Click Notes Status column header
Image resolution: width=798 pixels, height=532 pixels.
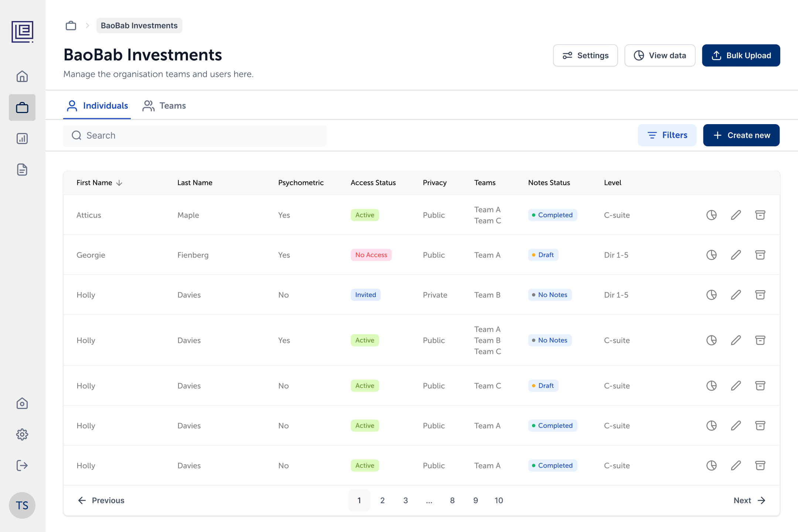(x=549, y=183)
